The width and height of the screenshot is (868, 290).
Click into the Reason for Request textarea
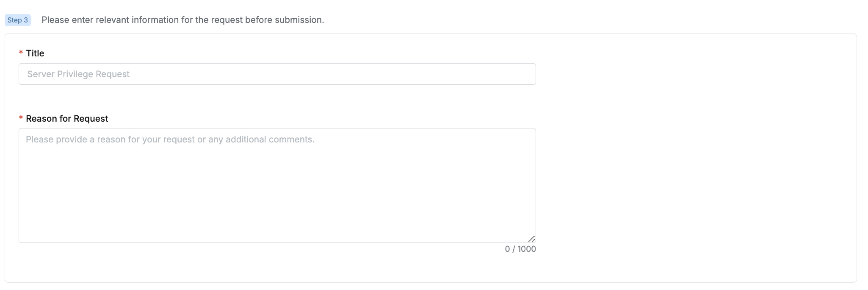[x=277, y=185]
